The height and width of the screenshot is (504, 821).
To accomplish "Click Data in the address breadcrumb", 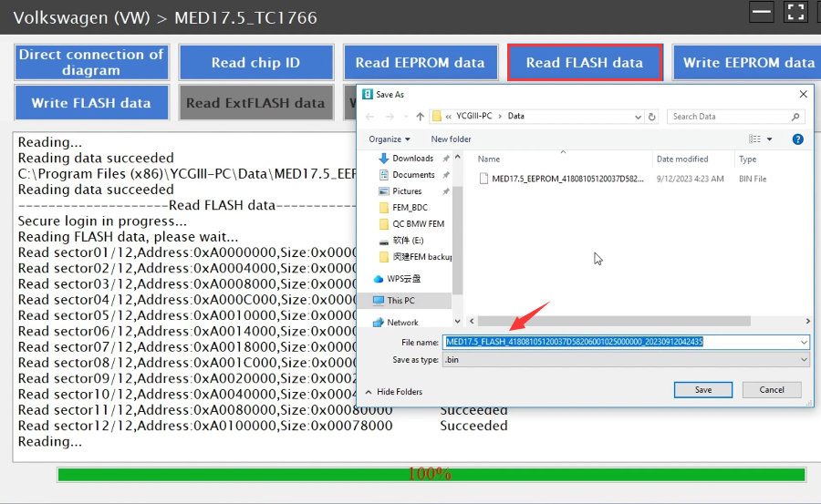I will 515,116.
